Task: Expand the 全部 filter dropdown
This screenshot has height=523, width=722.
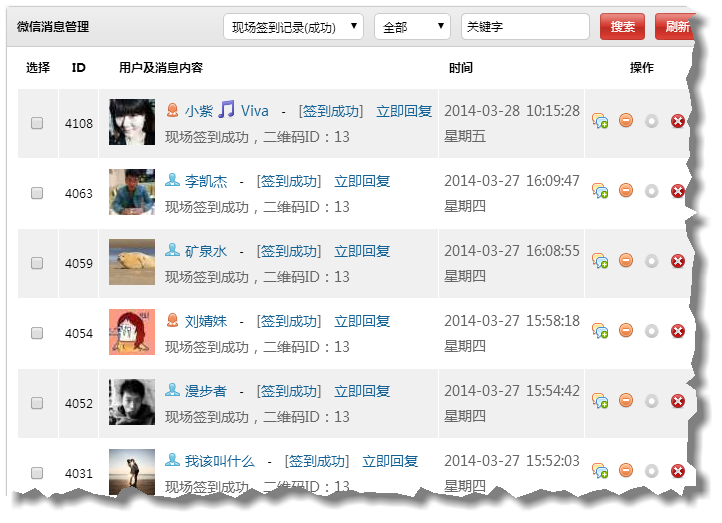Action: tap(412, 27)
